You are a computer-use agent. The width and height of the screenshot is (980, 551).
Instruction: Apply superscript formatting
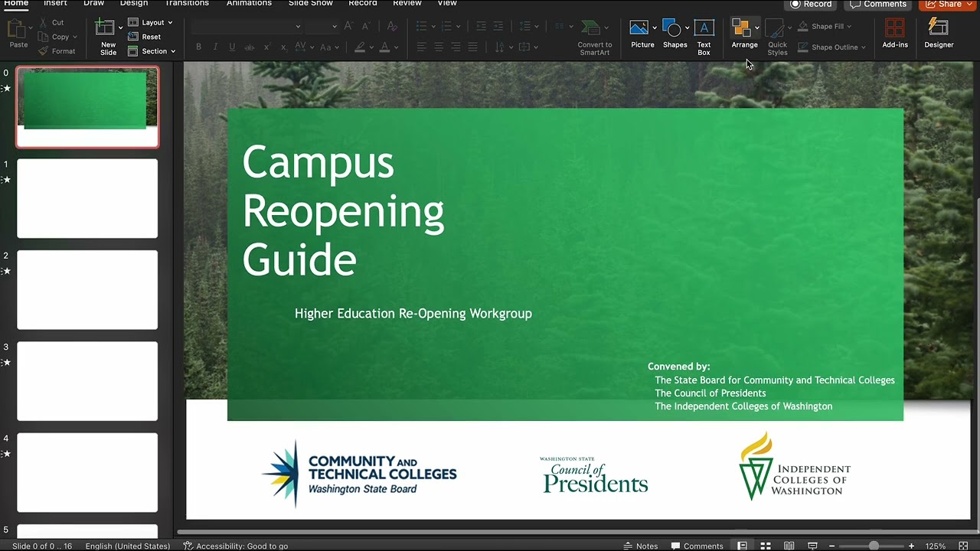[267, 47]
